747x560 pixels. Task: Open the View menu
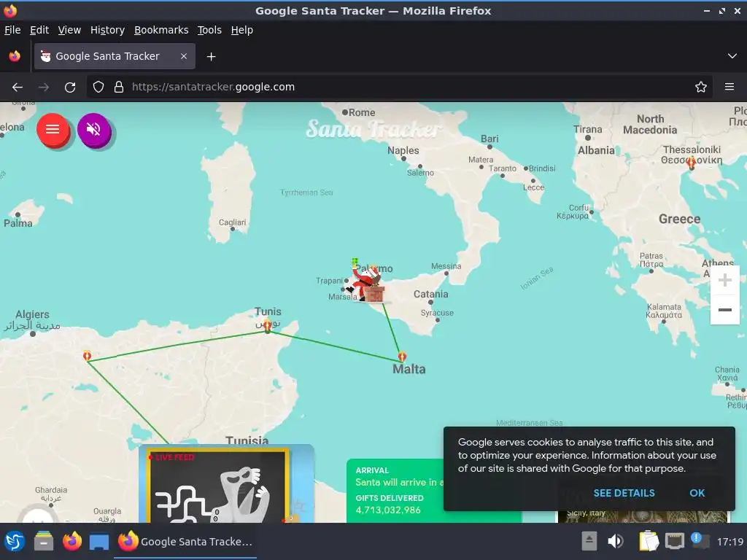pyautogui.click(x=69, y=30)
